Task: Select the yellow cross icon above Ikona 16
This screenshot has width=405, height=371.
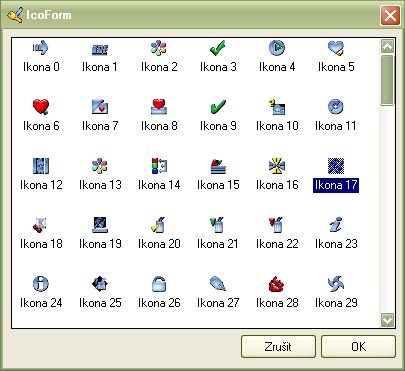Action: [x=277, y=166]
